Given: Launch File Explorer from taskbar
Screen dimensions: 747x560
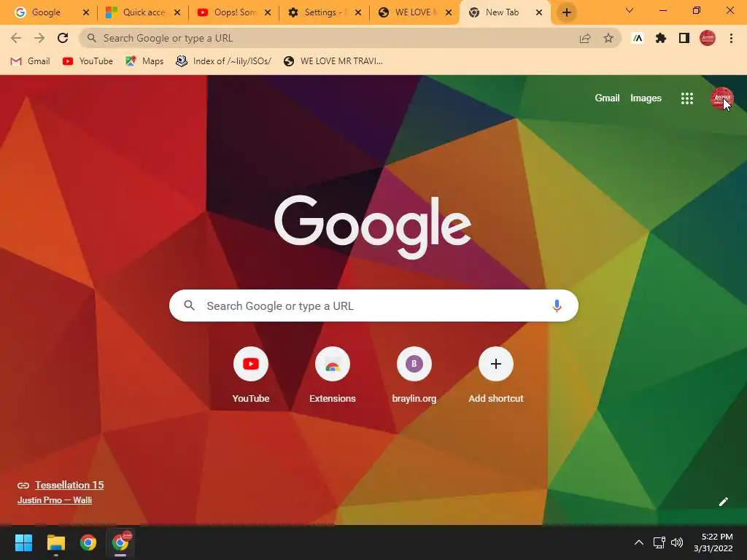Looking at the screenshot, I should [x=55, y=542].
